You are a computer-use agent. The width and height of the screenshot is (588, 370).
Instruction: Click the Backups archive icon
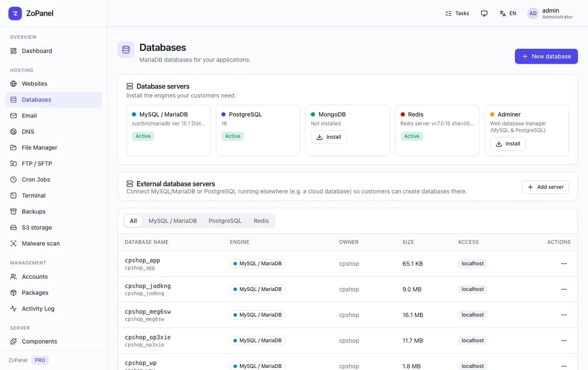pos(13,211)
